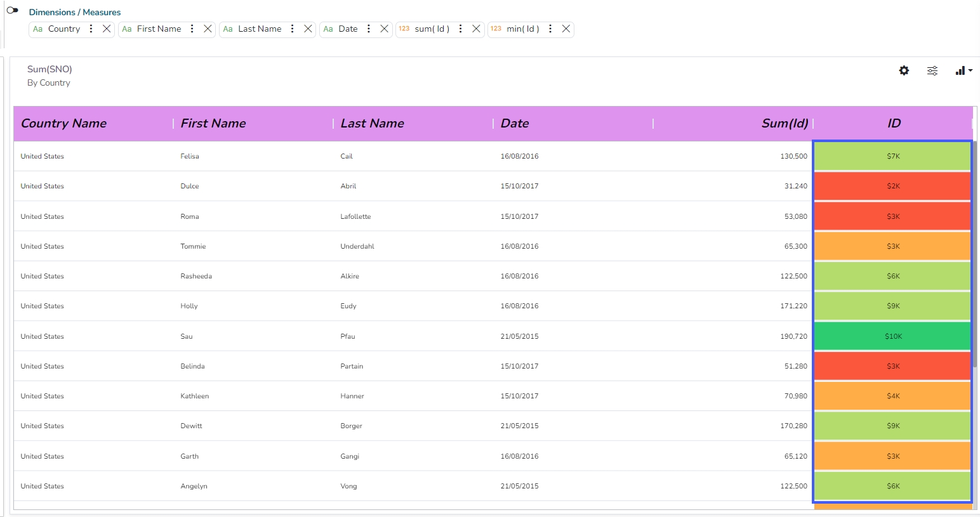Click the Date column header

tap(515, 124)
